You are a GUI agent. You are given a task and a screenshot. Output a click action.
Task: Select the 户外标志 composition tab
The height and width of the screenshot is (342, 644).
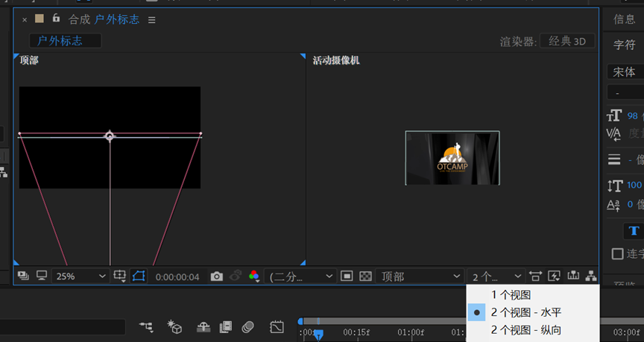[x=65, y=41]
